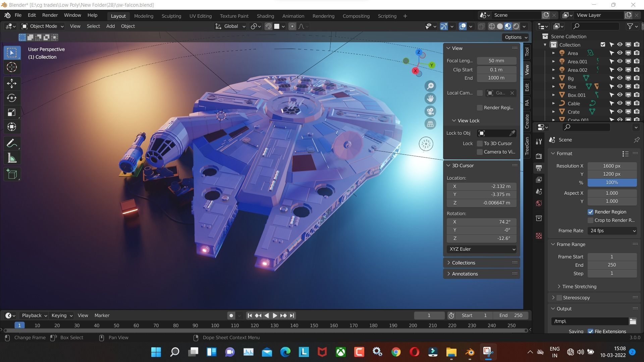Select the Rotate tool
Viewport: 644px width, 362px height.
[x=12, y=98]
